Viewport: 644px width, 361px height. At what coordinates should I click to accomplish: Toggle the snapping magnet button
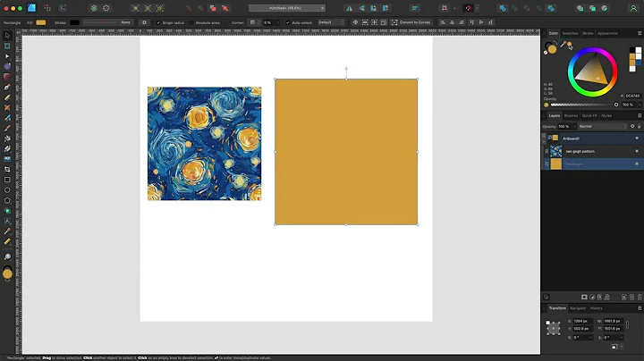pyautogui.click(x=468, y=8)
